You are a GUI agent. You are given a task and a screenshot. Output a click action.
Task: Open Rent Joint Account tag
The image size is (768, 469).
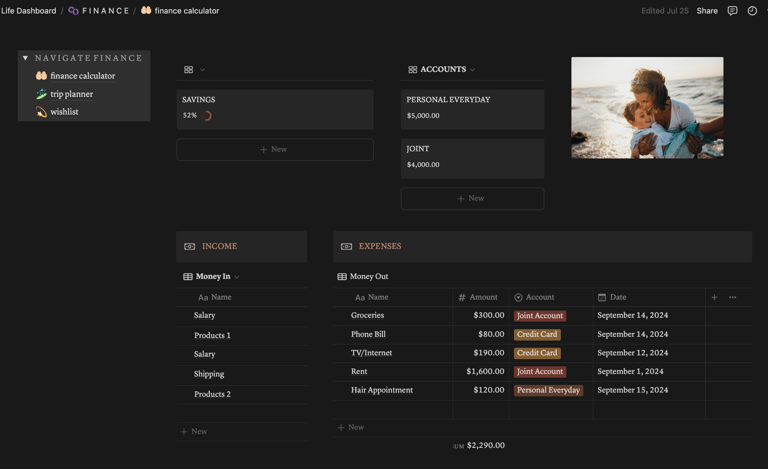pyautogui.click(x=540, y=372)
